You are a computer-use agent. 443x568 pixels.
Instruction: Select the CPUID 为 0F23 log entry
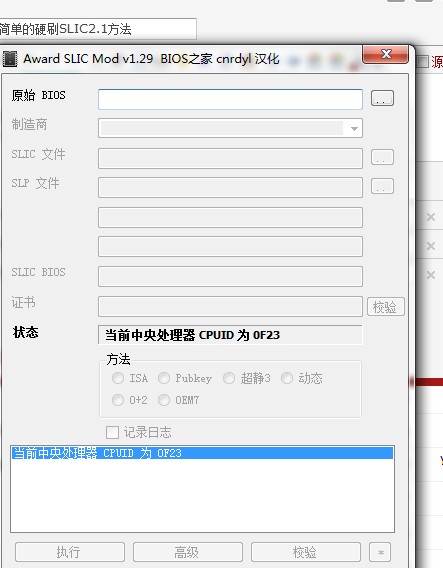202,453
